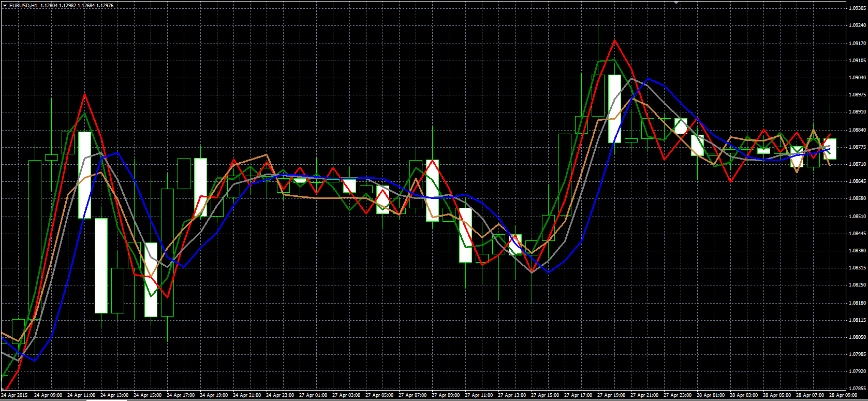Screen dimensions: 868x401
Task: Click the 28 Apr 09:00 time label
Action: (x=843, y=395)
